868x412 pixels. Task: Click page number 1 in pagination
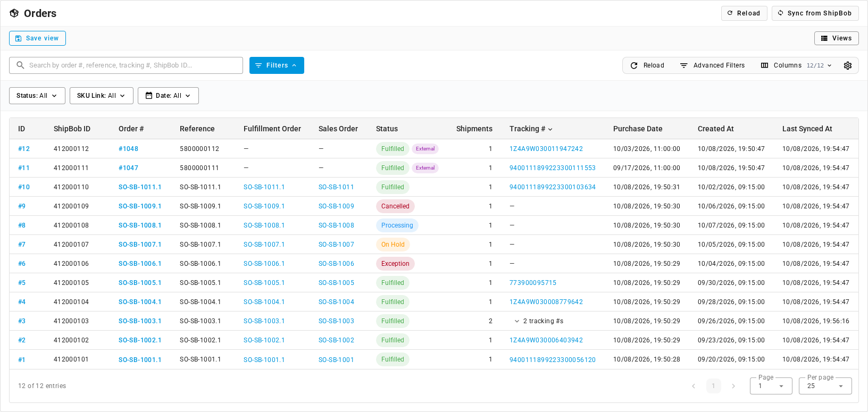[x=713, y=386]
